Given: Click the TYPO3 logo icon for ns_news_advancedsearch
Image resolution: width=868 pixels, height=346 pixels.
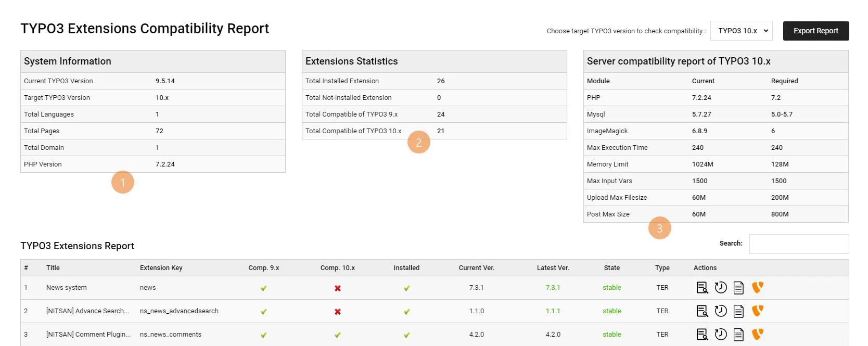Looking at the screenshot, I should (x=758, y=311).
